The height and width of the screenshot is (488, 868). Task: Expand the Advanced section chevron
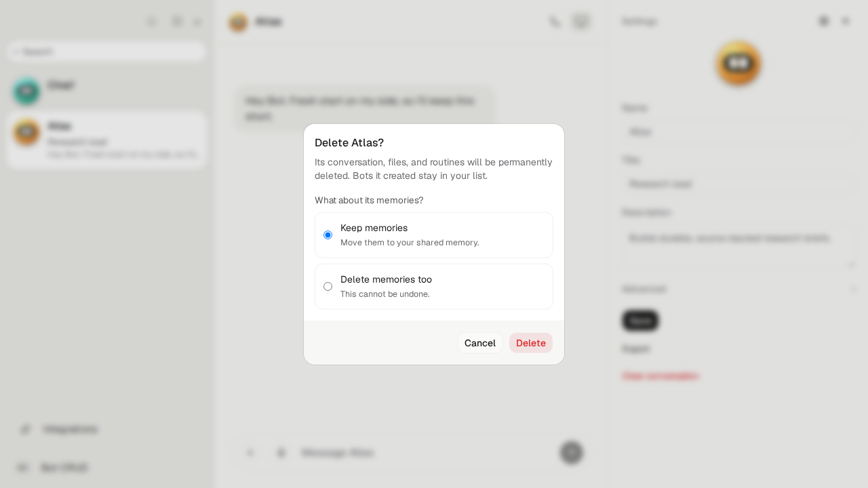pyautogui.click(x=853, y=289)
